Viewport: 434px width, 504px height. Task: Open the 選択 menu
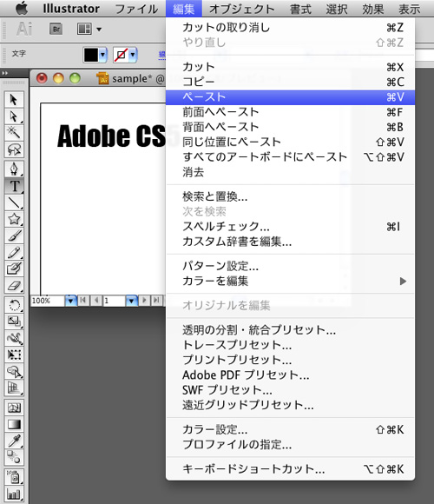click(x=337, y=9)
